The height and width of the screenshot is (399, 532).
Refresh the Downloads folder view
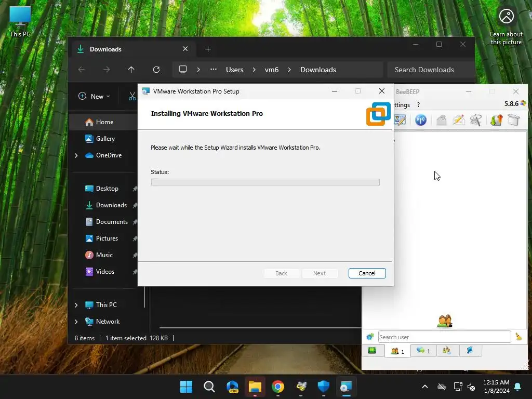click(156, 70)
